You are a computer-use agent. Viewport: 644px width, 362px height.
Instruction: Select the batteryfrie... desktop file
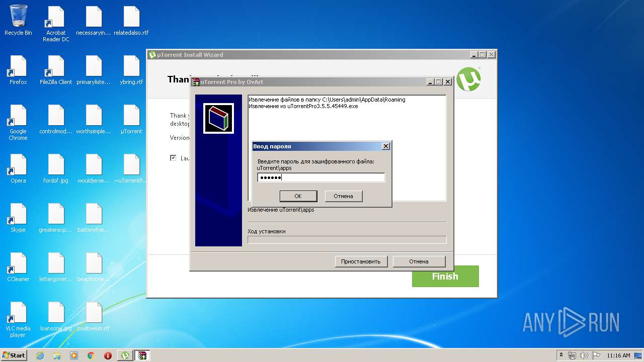[x=94, y=217]
